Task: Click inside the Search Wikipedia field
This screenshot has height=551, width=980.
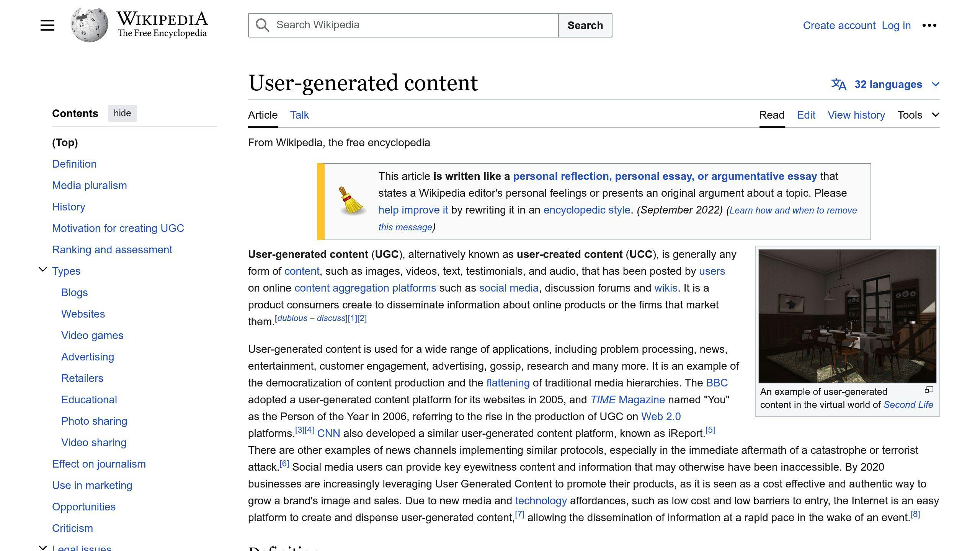Action: [x=402, y=25]
